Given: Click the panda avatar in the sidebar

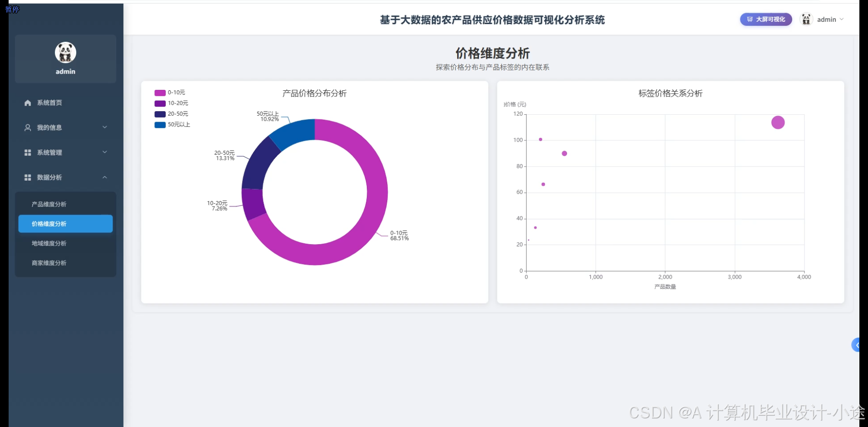Looking at the screenshot, I should point(65,52).
